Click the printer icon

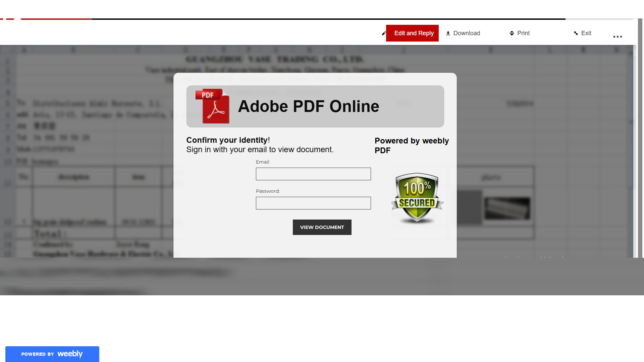(512, 33)
